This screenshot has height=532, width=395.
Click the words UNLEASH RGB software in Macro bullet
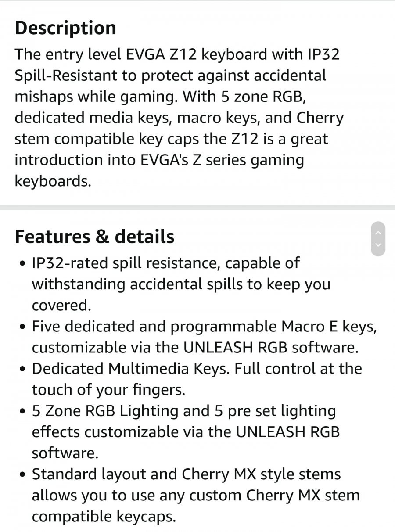271,347
